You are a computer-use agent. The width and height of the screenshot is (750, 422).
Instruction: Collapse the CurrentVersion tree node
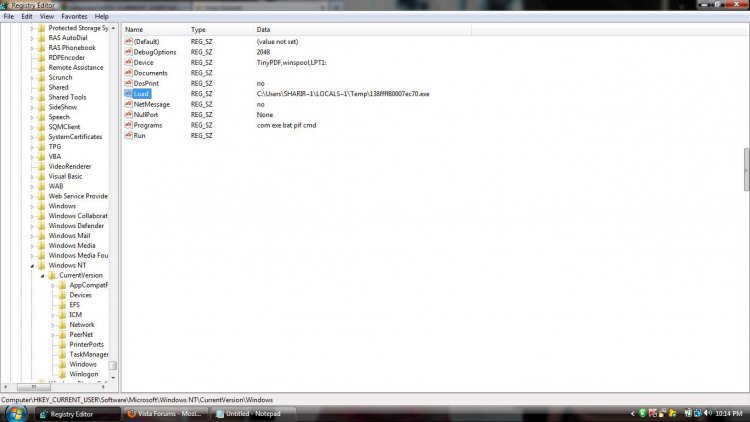click(43, 276)
